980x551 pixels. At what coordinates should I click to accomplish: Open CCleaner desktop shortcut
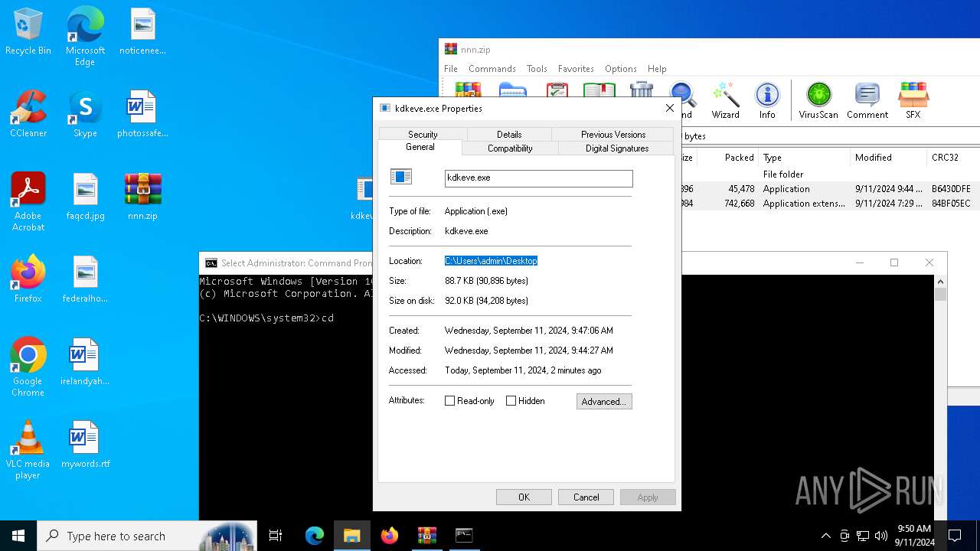(x=28, y=114)
